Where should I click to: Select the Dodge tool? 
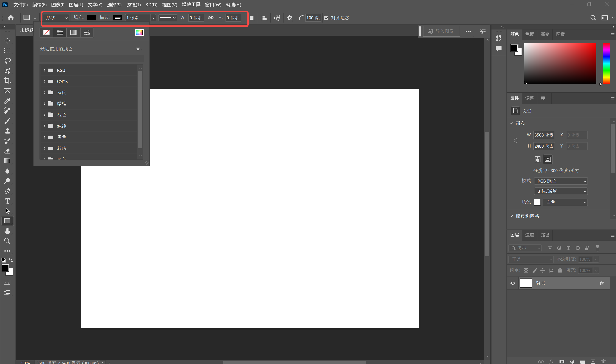(x=7, y=181)
